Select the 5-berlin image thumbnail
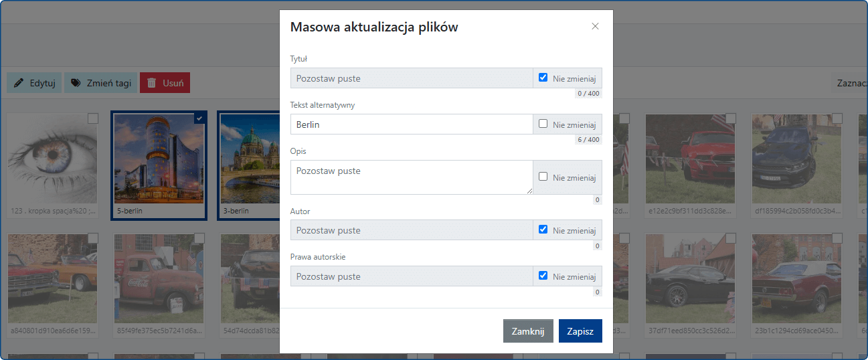Screen dimensions: 868x360 [159, 161]
